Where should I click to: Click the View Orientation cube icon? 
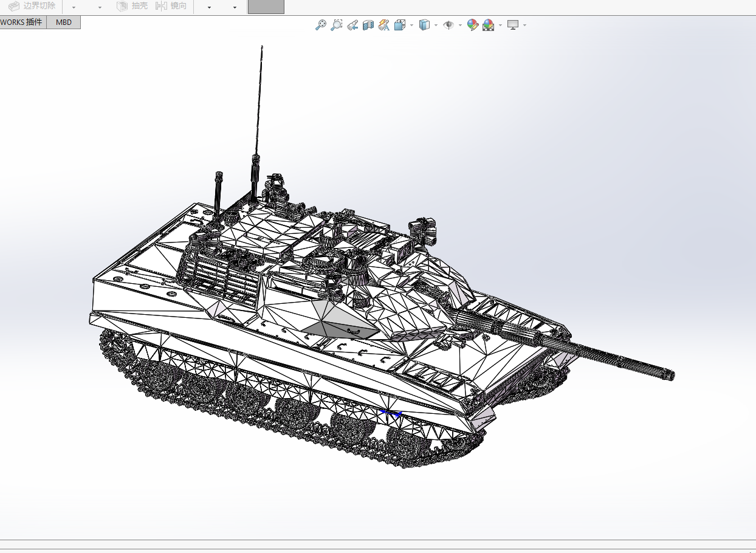pyautogui.click(x=400, y=25)
